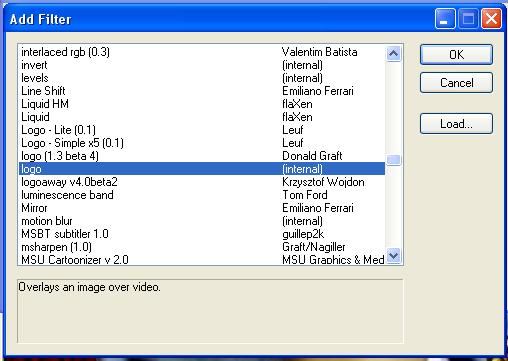The height and width of the screenshot is (361, 508).
Task: Select the highlighted internal 'logo' filter
Action: 202,169
